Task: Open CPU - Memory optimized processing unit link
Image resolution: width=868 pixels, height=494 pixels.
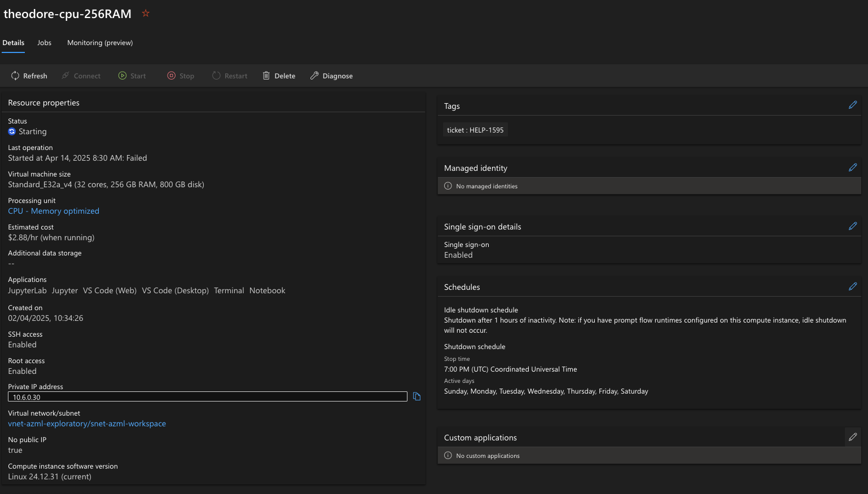Action: click(53, 210)
